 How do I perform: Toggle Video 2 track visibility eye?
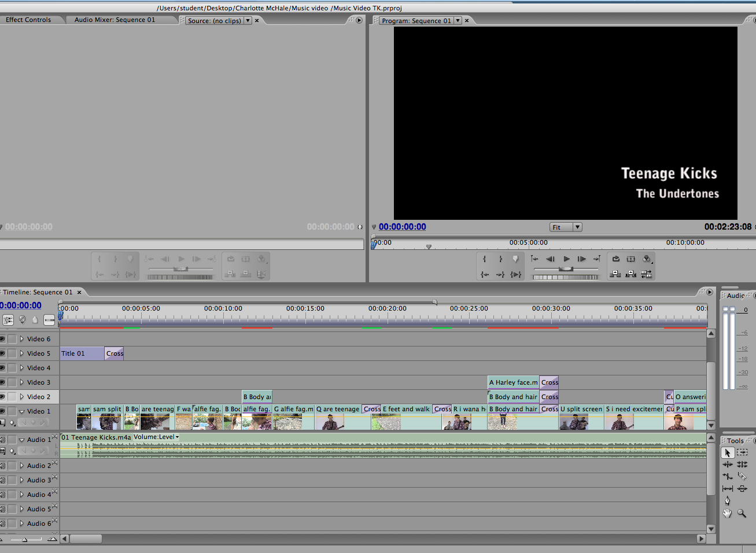tap(2, 397)
